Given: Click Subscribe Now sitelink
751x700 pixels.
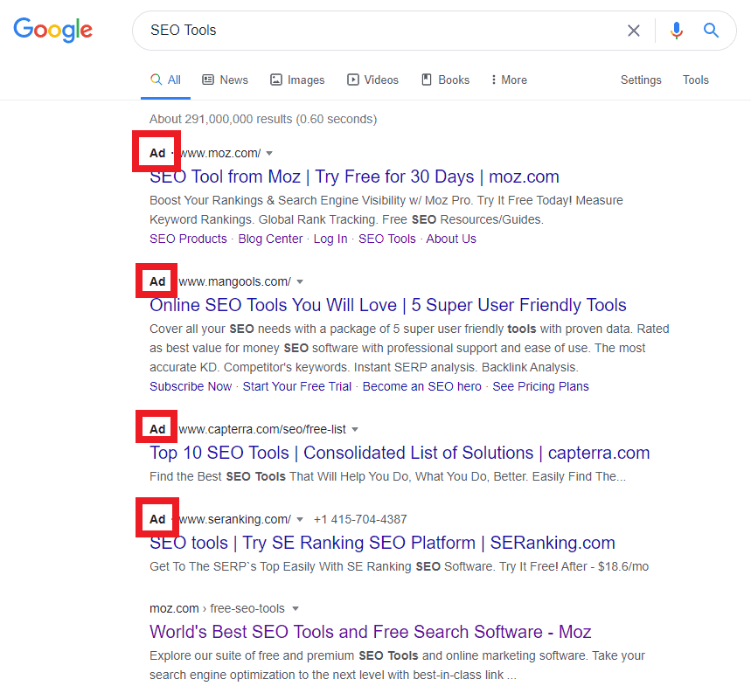Looking at the screenshot, I should [191, 386].
